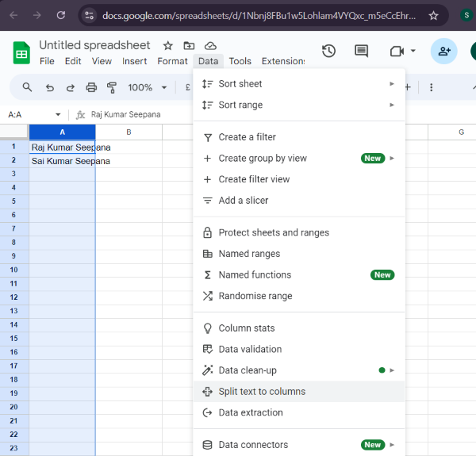The image size is (476, 456).
Task: Open the Extensions menu
Action: (x=283, y=61)
